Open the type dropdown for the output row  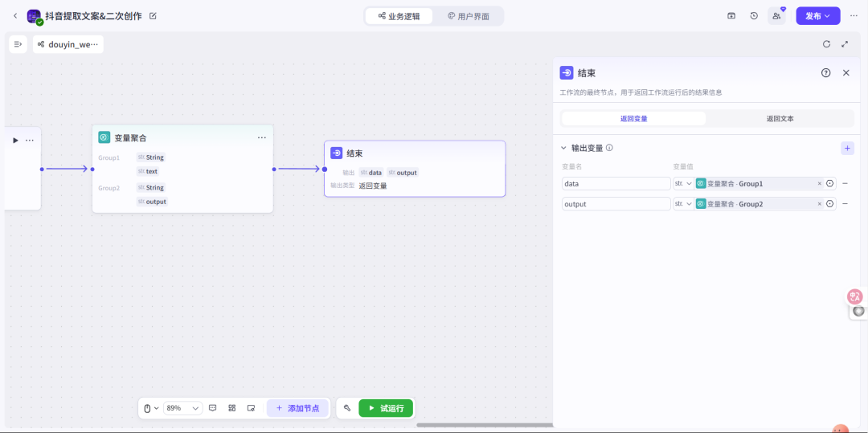(683, 204)
